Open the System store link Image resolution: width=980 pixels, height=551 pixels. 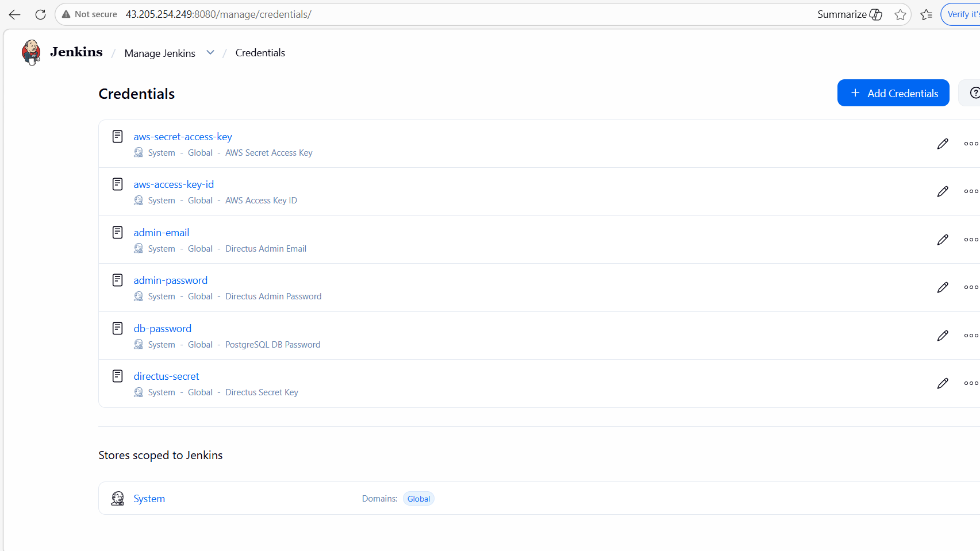[149, 499]
